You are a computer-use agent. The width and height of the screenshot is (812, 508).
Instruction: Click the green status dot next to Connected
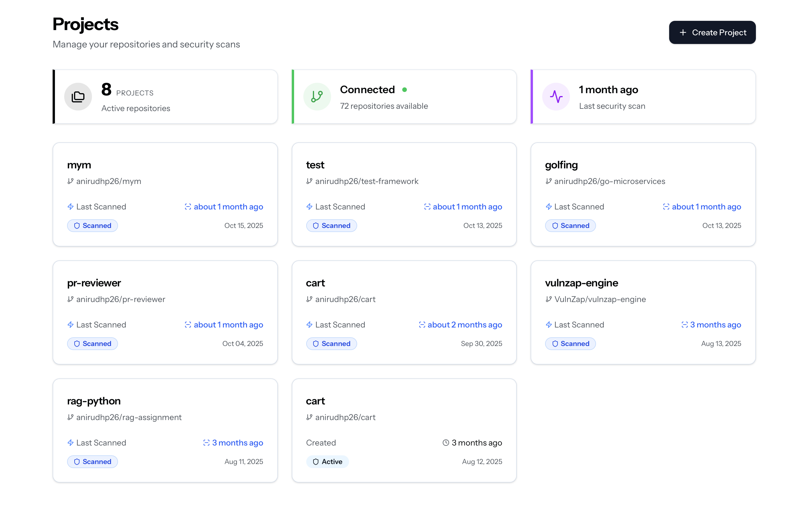point(405,90)
